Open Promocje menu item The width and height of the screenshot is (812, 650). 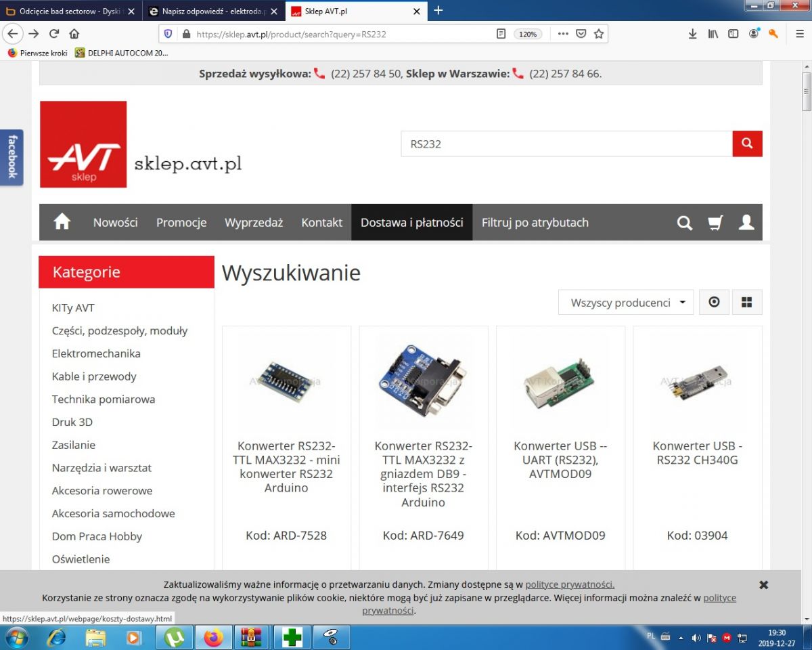(181, 222)
